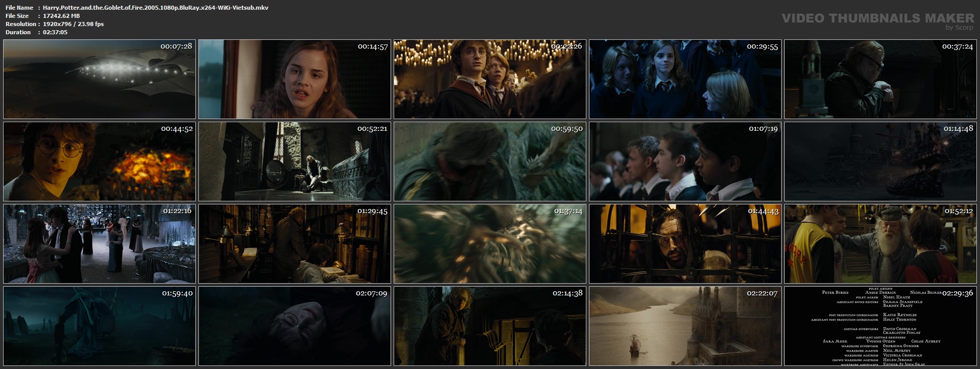
Task: Click the library frame at 01:29:45
Action: [x=294, y=244]
